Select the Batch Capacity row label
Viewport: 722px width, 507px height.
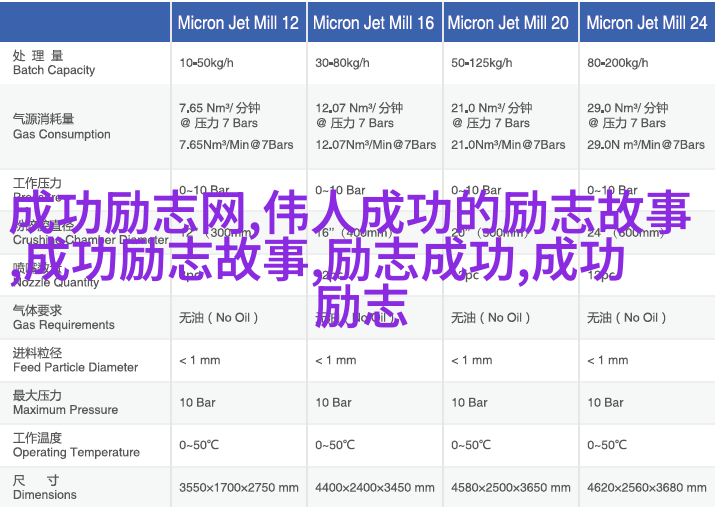54,63
